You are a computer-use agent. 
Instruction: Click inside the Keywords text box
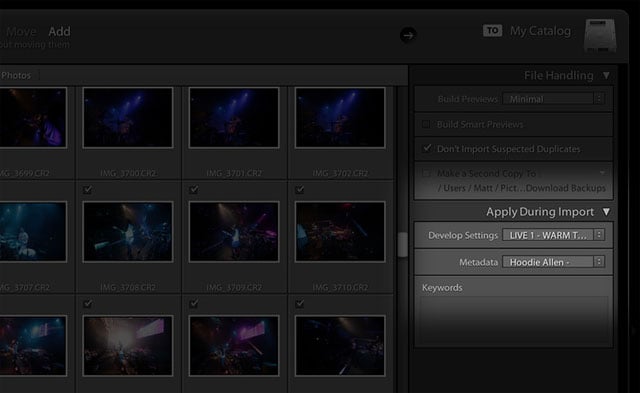click(513, 320)
